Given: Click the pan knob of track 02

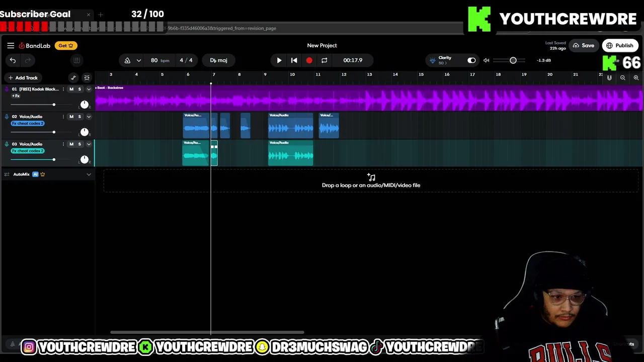Looking at the screenshot, I should coord(84,132).
